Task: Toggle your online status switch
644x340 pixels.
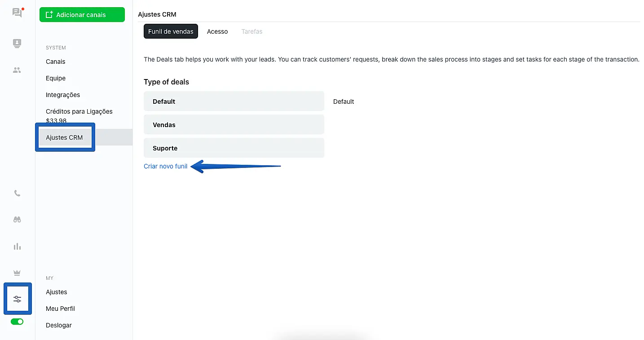Action: coord(17,322)
